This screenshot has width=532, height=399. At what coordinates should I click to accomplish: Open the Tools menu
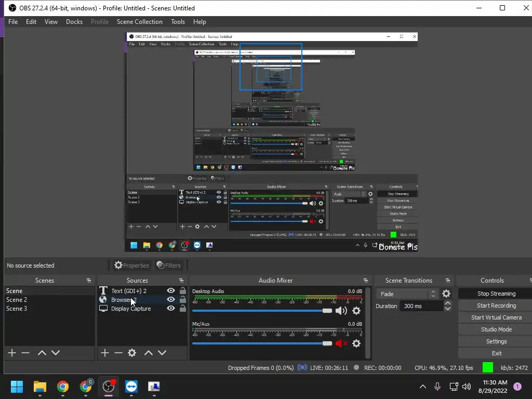click(x=178, y=22)
